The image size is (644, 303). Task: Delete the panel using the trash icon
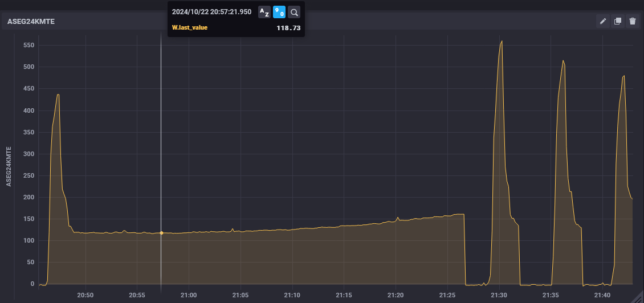pos(632,22)
